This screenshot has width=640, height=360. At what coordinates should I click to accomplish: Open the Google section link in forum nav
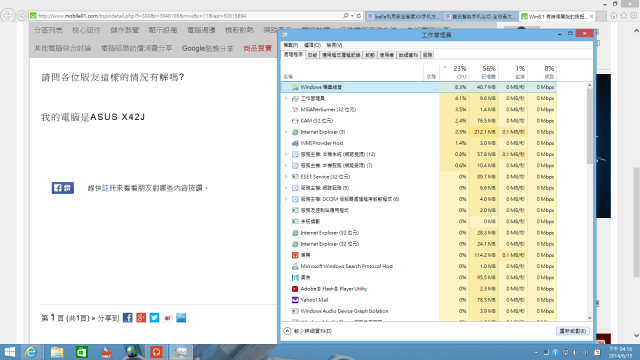coord(207,48)
